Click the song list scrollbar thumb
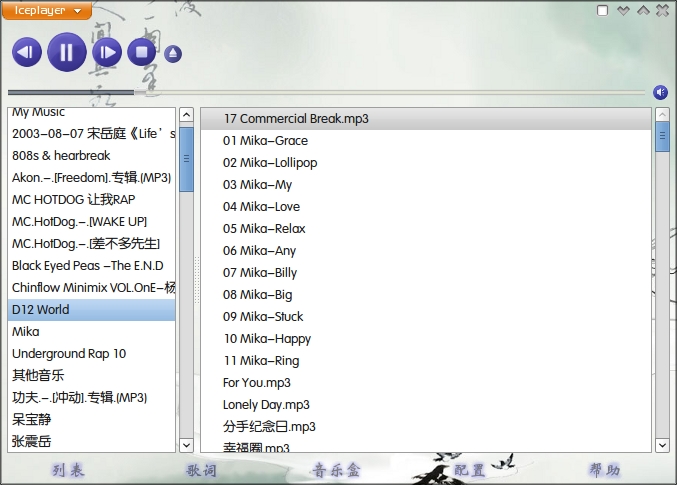 tap(662, 136)
